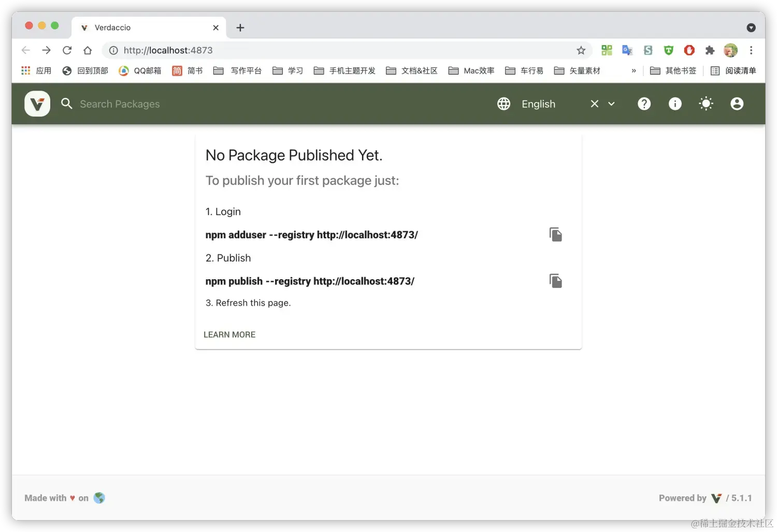Click the globe language icon
Image resolution: width=777 pixels, height=532 pixels.
pos(503,104)
